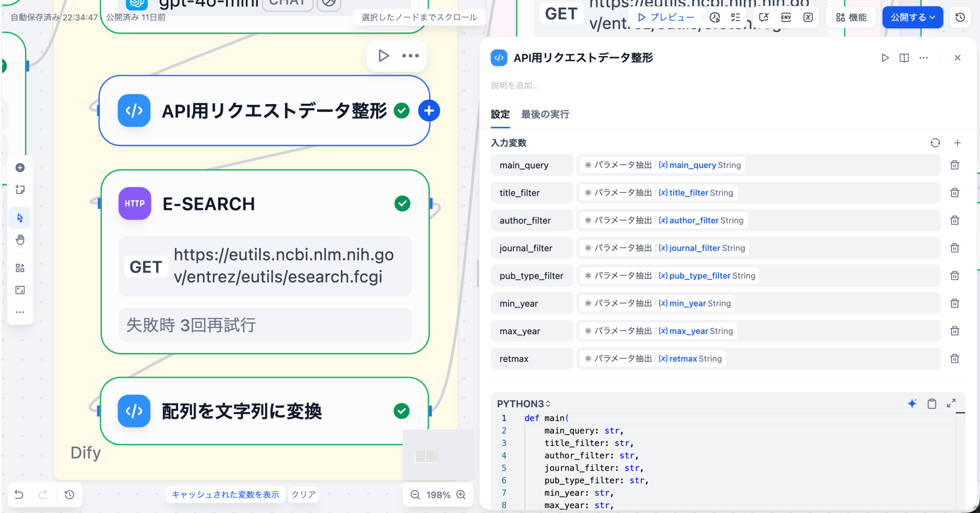Open the checklist icon in the top toolbar
This screenshot has height=513, width=980.
(735, 17)
